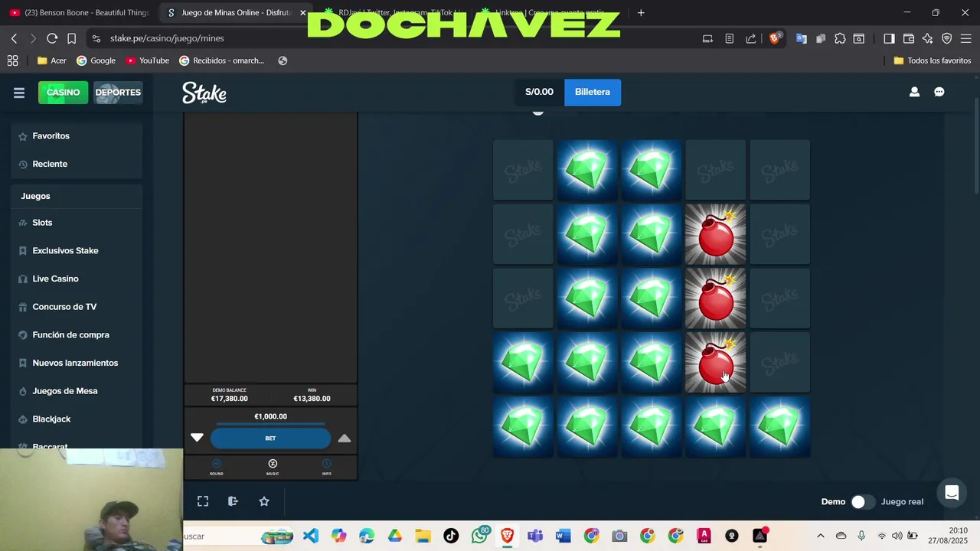The width and height of the screenshot is (980, 551).
Task: Click the install app icon in address bar
Action: (707, 38)
